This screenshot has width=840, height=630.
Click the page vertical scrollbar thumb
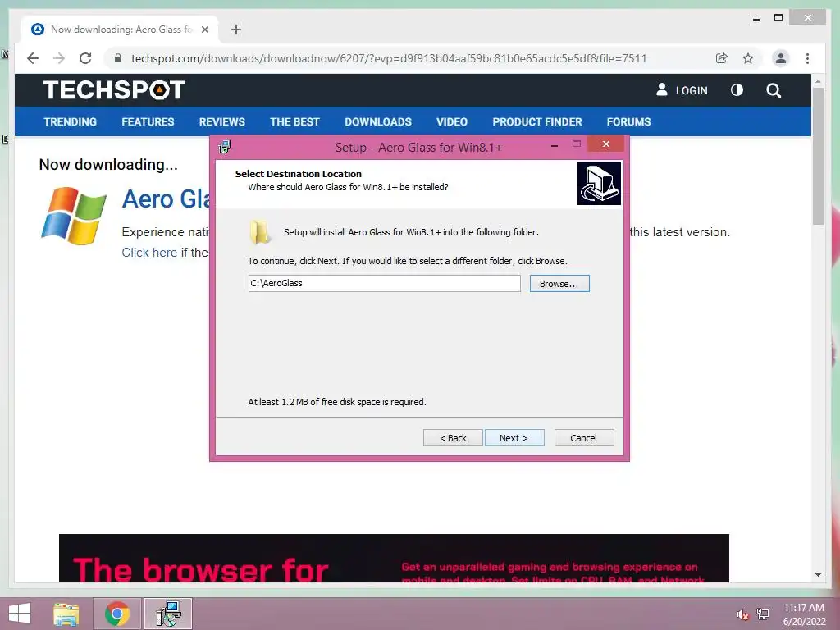pos(818,155)
